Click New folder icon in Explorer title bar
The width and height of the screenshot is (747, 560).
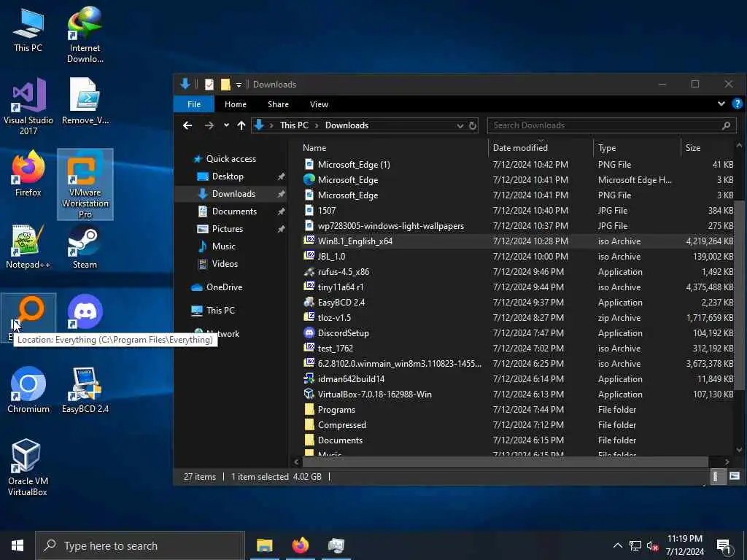225,85
